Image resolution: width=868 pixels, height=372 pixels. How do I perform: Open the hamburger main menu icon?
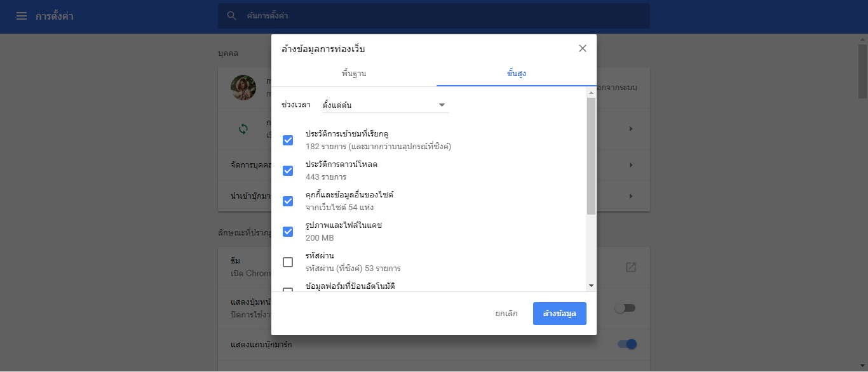(x=22, y=16)
